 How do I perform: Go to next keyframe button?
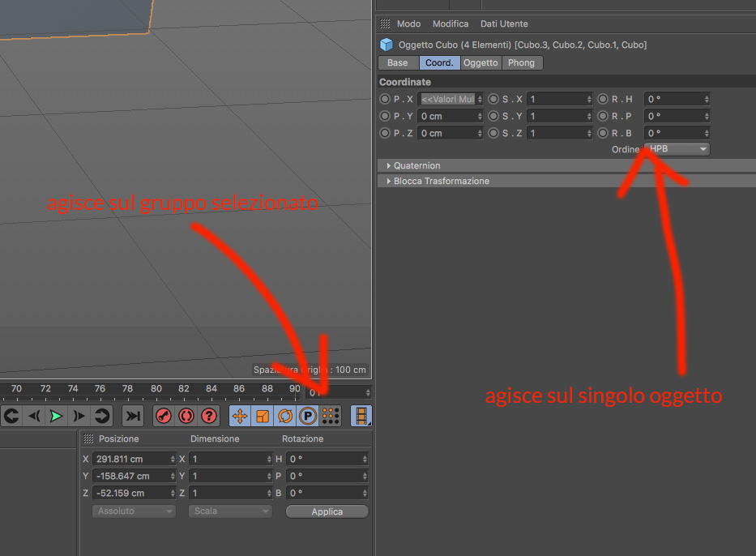click(x=101, y=416)
